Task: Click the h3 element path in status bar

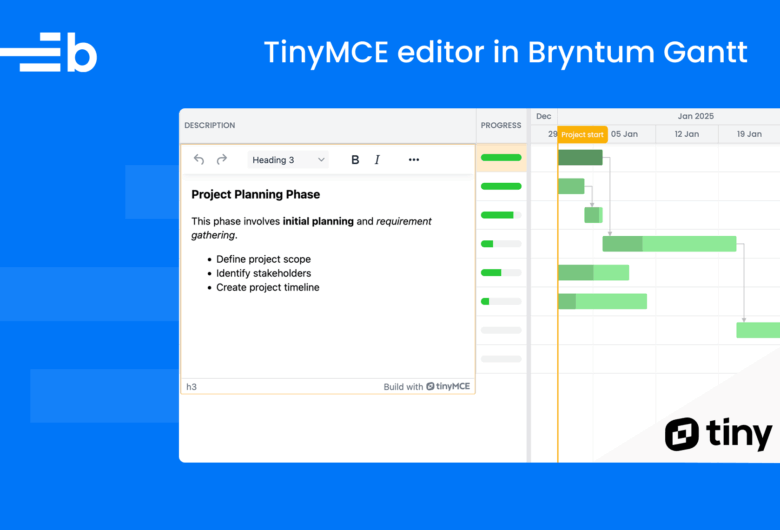Action: [x=192, y=387]
